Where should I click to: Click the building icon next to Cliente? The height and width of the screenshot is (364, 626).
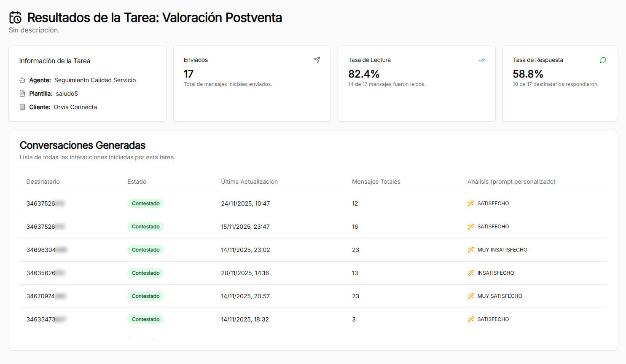pos(22,107)
